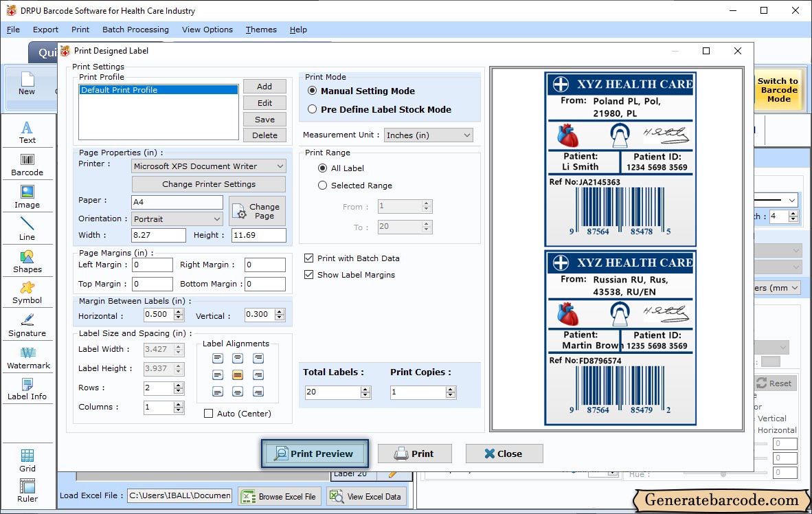812x514 pixels.
Task: Choose the Image tool in sidebar
Action: click(x=27, y=197)
